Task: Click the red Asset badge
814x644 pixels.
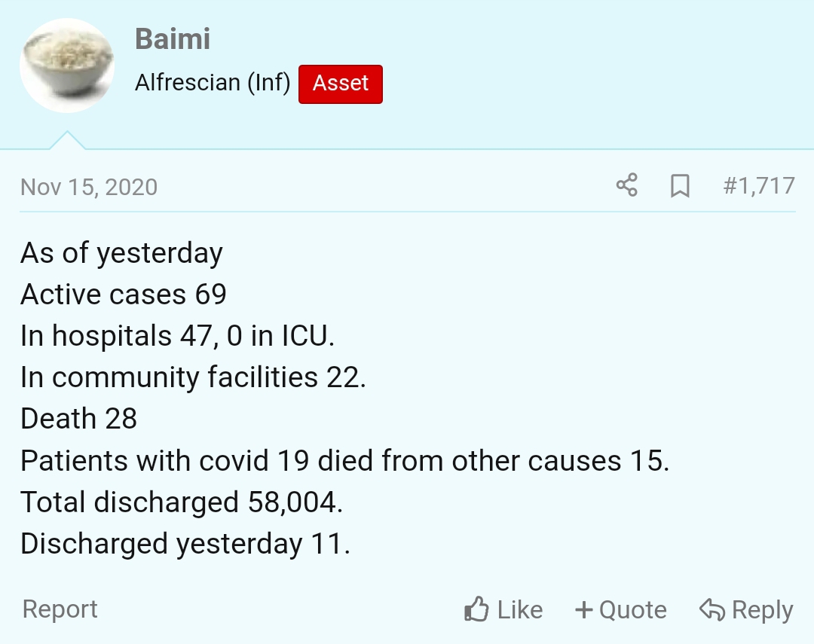Action: click(341, 84)
